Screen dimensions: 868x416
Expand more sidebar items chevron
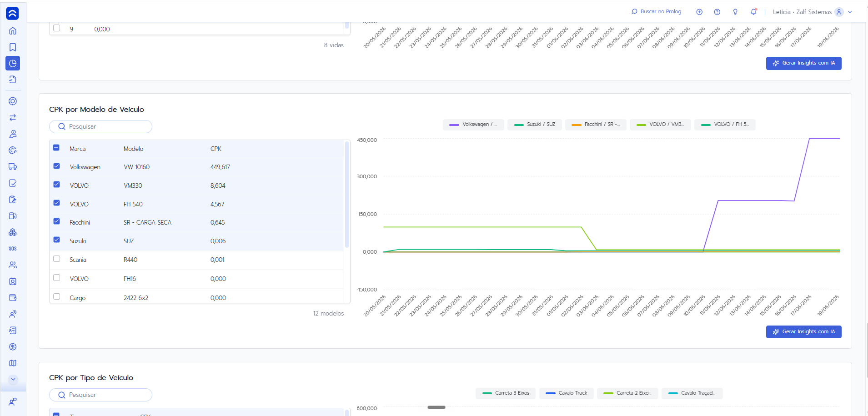pos(13,379)
